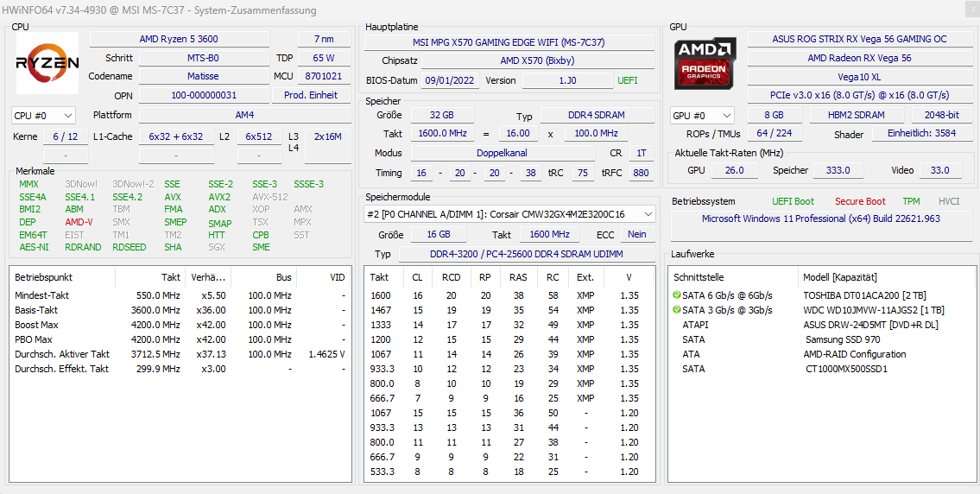Select the 'Boost Max' row
The height and width of the screenshot is (494, 980).
(180, 326)
